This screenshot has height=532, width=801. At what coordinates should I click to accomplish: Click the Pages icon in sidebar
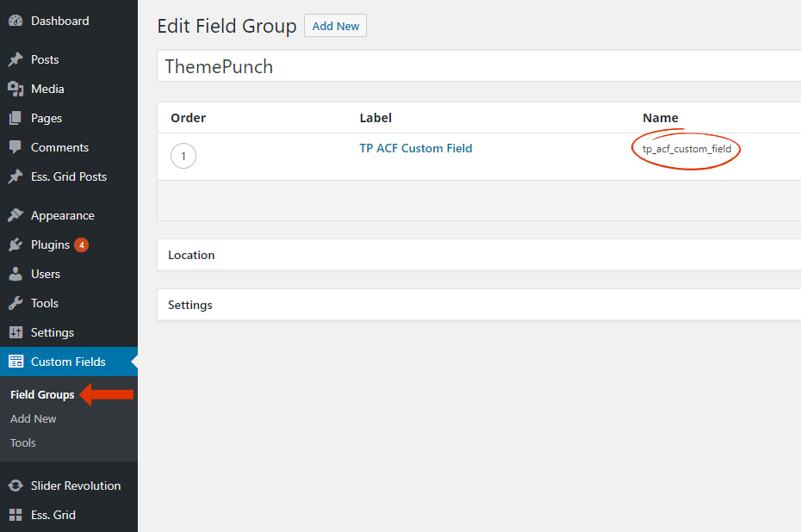pos(16,118)
